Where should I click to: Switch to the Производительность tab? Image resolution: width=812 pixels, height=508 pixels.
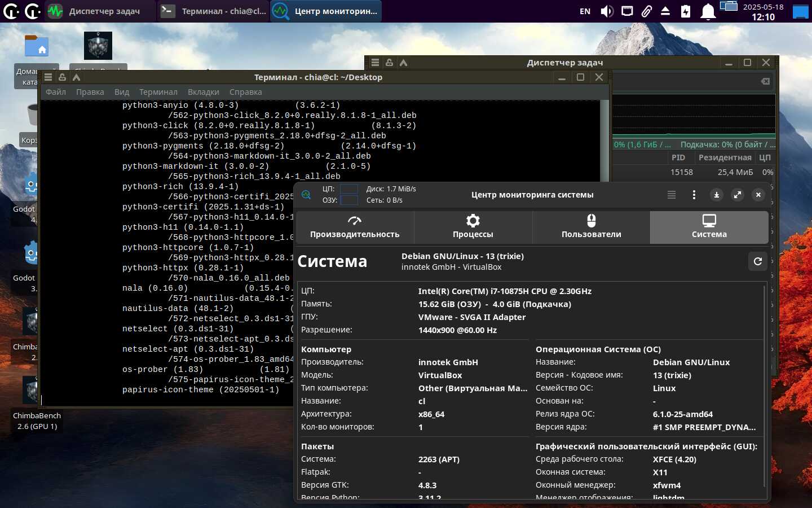click(355, 227)
